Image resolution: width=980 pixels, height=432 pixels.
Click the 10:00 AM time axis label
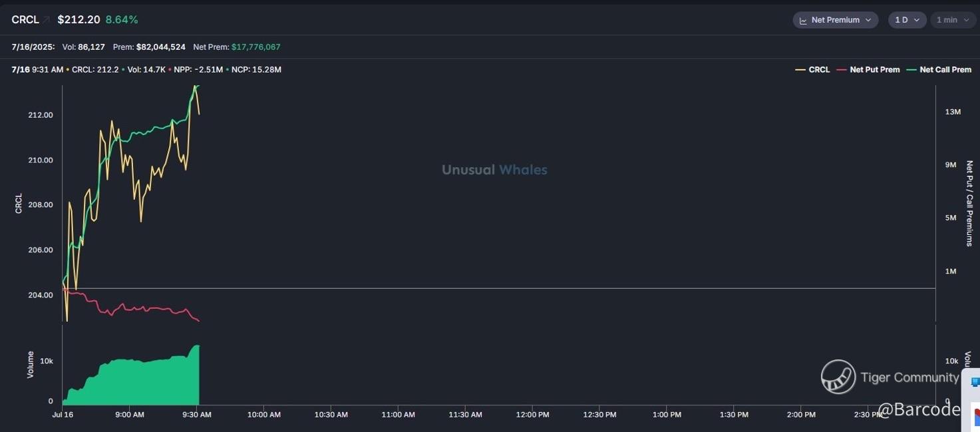click(263, 415)
